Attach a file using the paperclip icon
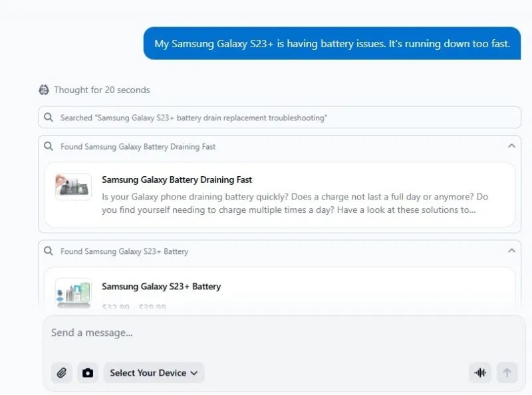 click(62, 372)
